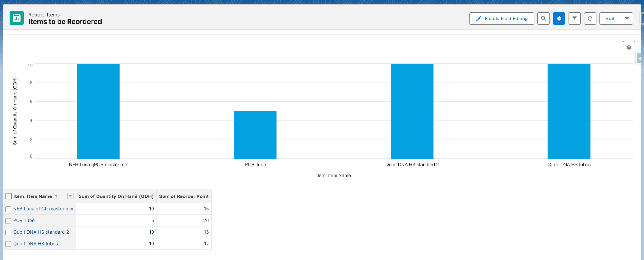
Task: Click reorder point value 20 for PCR Tube
Action: [206, 220]
